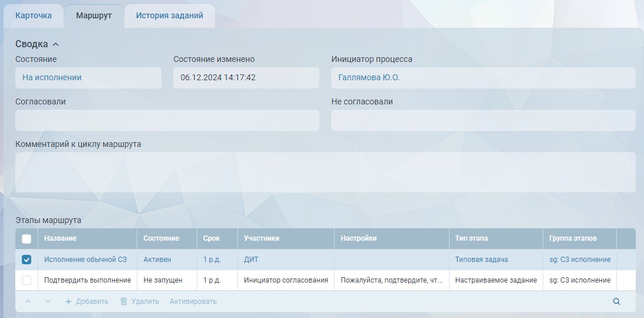
Task: Click the search magnifier icon in table footer
Action: 616,301
